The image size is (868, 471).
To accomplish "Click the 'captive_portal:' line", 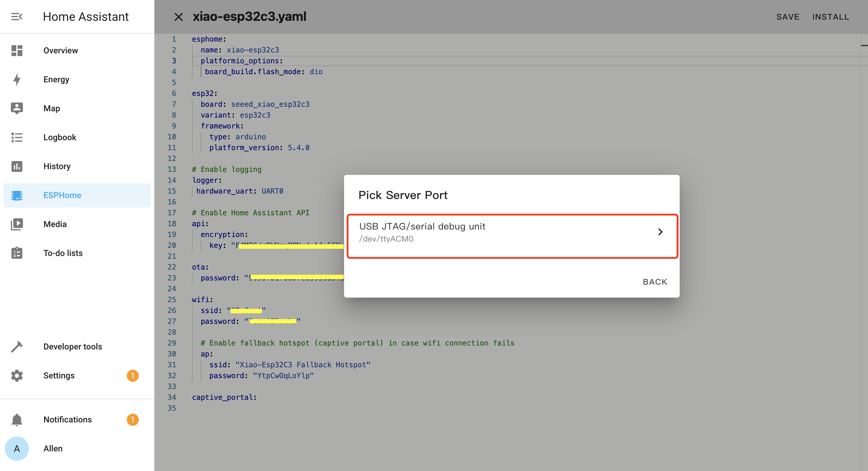I will [x=224, y=398].
